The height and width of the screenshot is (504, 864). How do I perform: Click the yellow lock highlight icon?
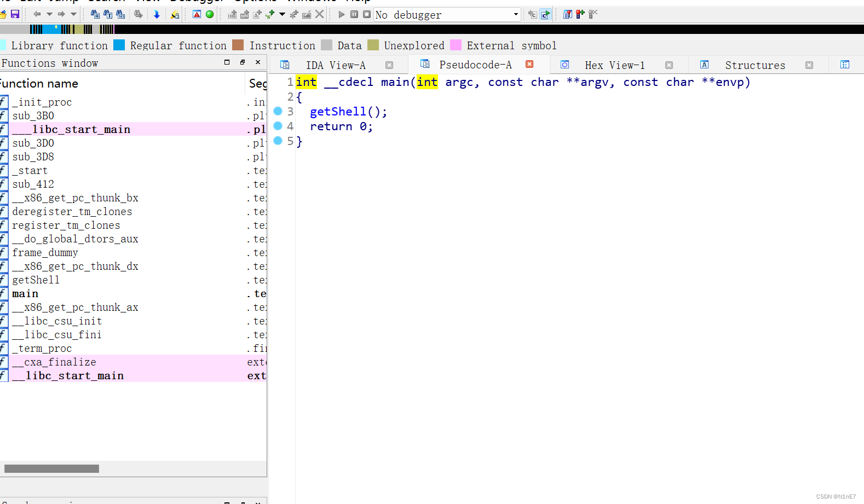click(x=175, y=14)
